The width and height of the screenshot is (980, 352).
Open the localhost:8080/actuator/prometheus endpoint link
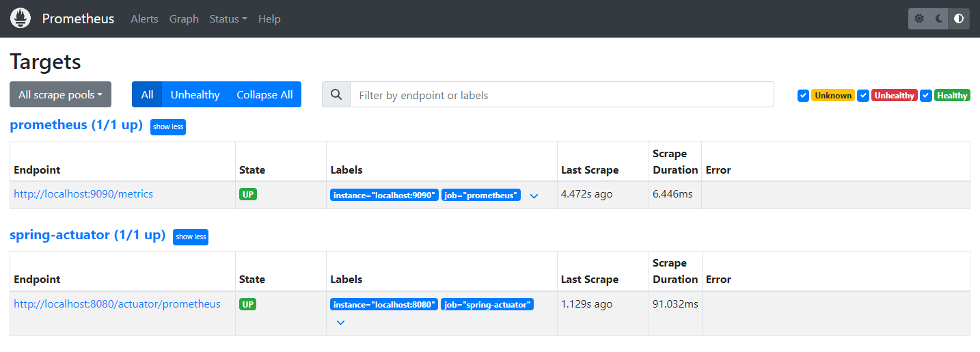(117, 304)
